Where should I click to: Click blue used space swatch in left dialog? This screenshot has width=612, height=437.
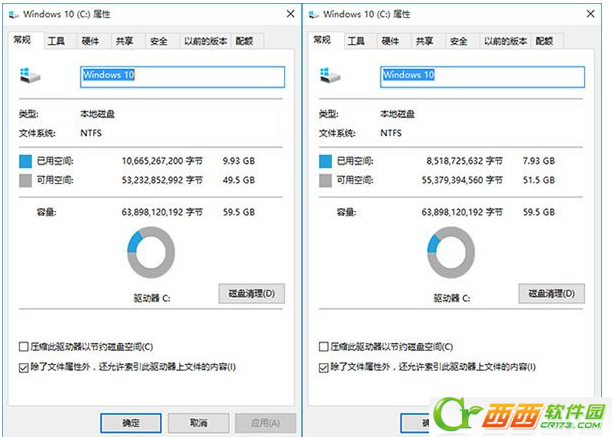(x=25, y=161)
